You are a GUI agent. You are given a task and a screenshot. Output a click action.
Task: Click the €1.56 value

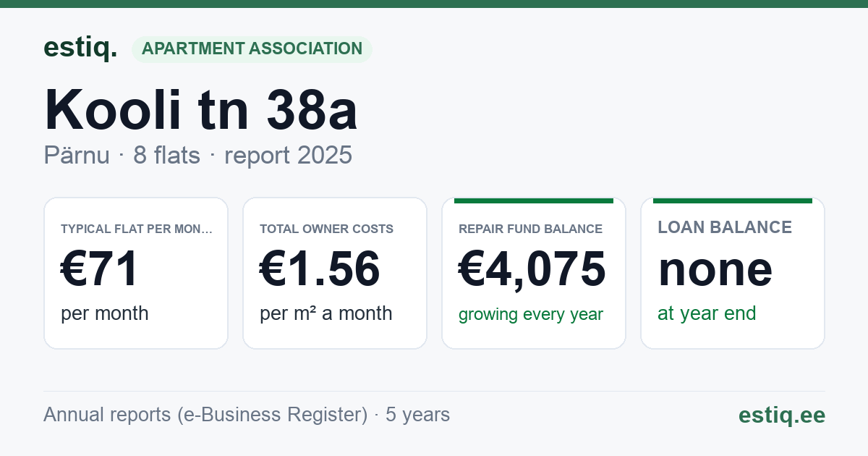point(320,269)
